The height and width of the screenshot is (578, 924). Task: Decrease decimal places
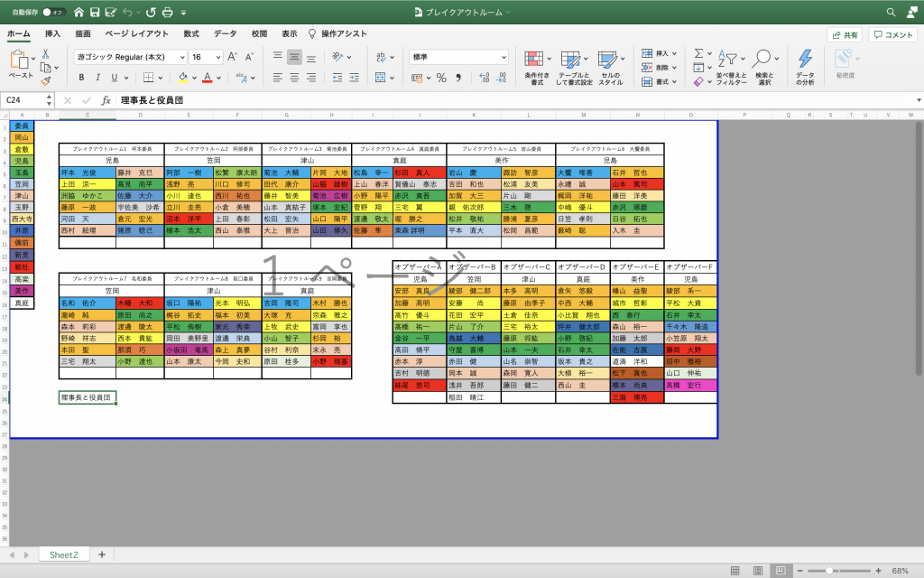pos(502,78)
